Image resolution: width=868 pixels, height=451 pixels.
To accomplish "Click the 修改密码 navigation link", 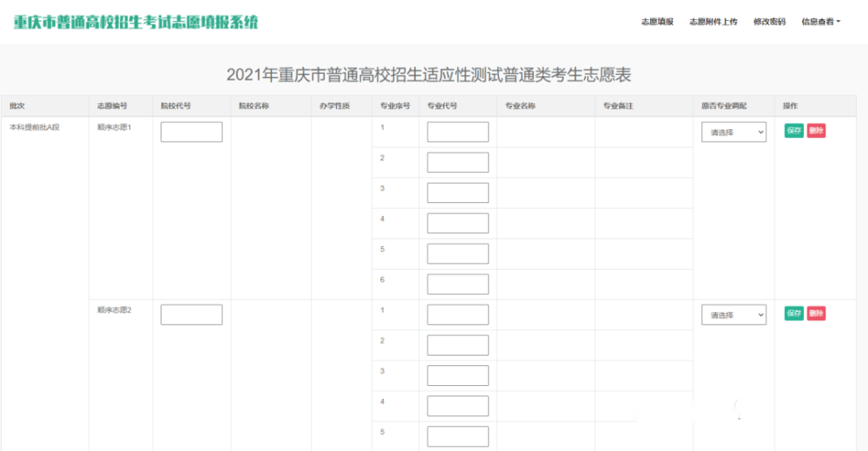I will click(769, 22).
